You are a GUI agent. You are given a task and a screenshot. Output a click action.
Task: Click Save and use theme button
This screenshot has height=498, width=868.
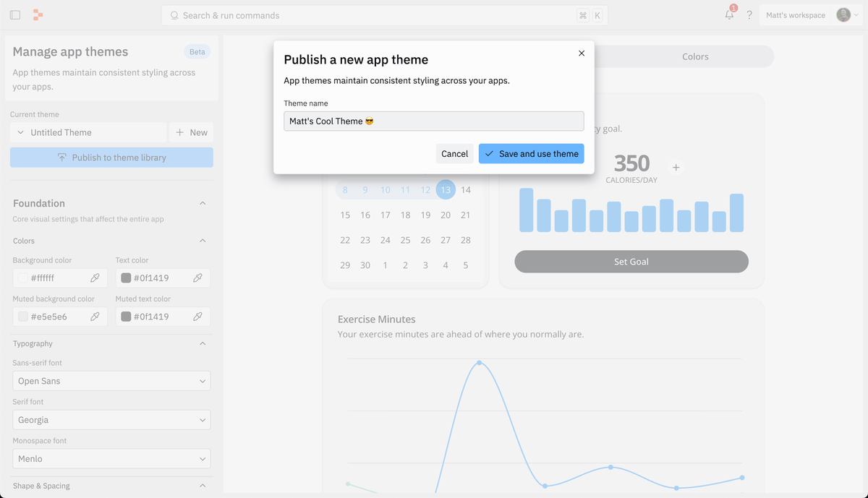pyautogui.click(x=531, y=154)
